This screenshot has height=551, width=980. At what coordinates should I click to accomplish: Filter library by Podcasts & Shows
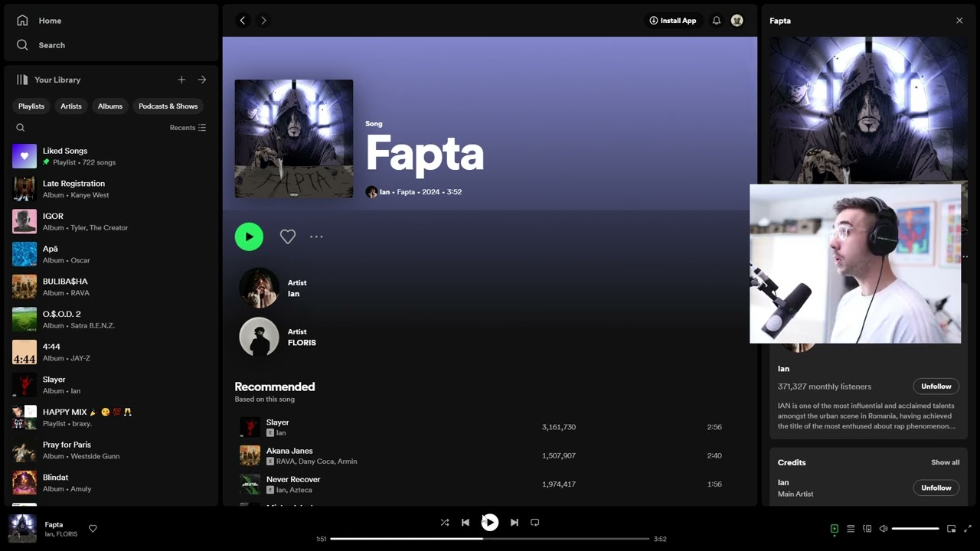168,106
